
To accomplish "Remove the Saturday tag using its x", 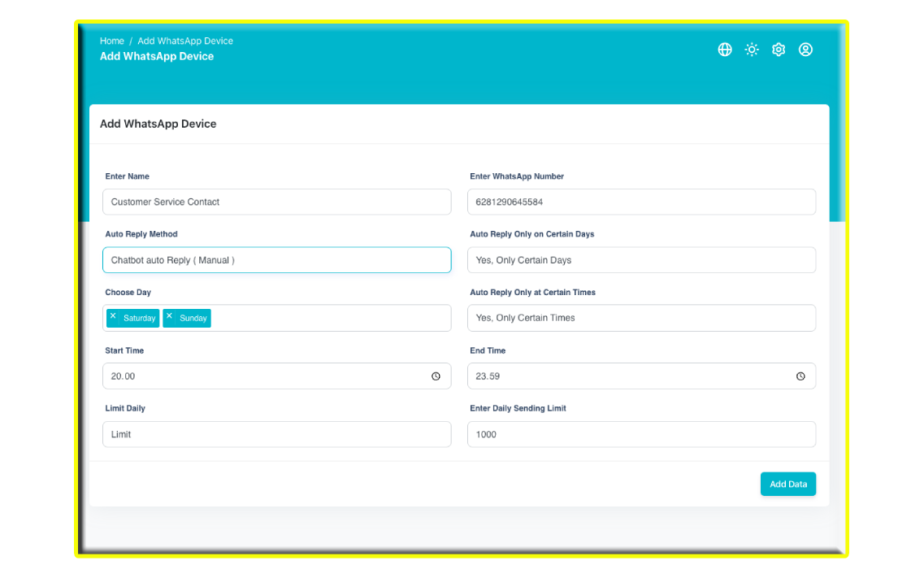I will point(113,317).
